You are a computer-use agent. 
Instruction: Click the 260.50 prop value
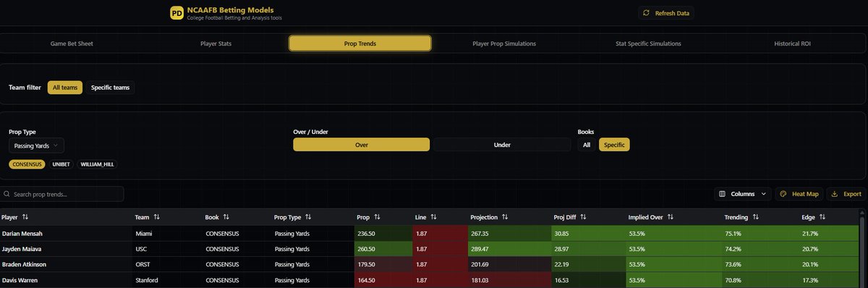(367, 248)
